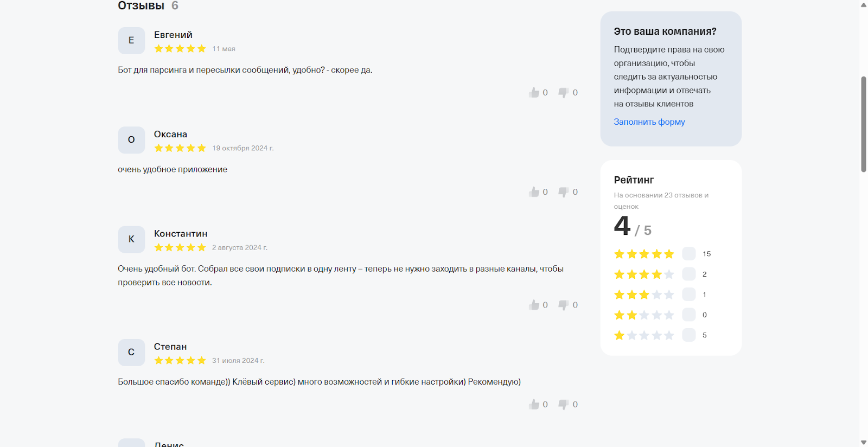Screen dimensions: 868x447
Task: Click the scroll down arrow
Action: 863,442
